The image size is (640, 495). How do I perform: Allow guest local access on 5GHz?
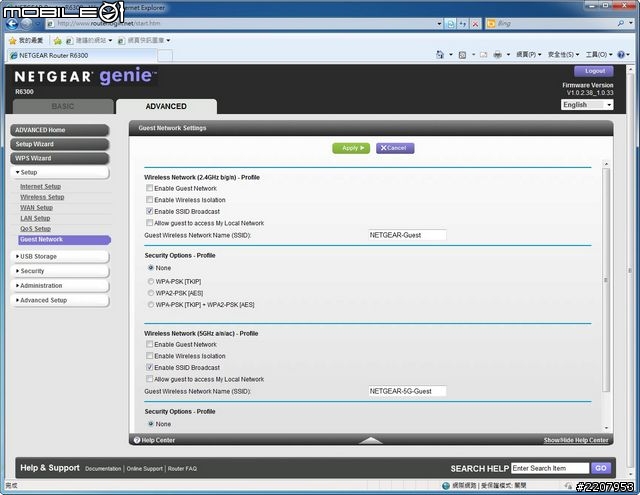pyautogui.click(x=149, y=379)
